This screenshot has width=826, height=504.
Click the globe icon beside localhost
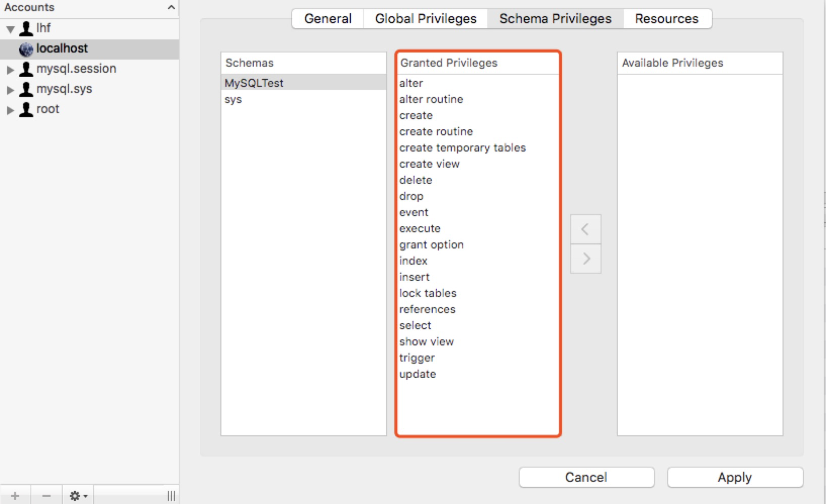coord(26,49)
